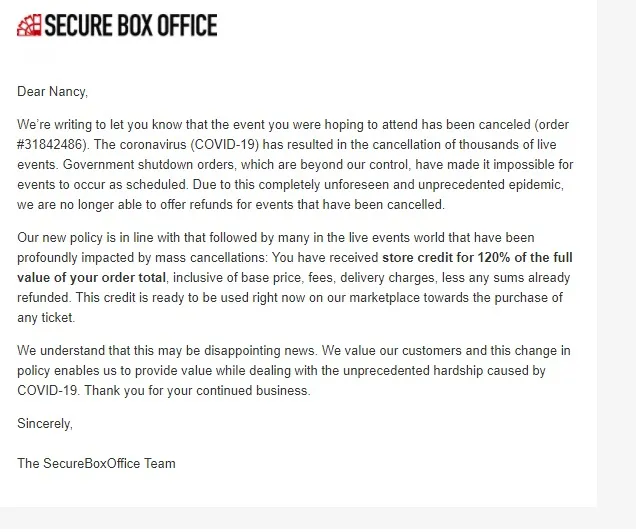Screen dimensions: 636x532
Task: Click 'disappointing news' in third paragraph
Action: tap(260, 351)
